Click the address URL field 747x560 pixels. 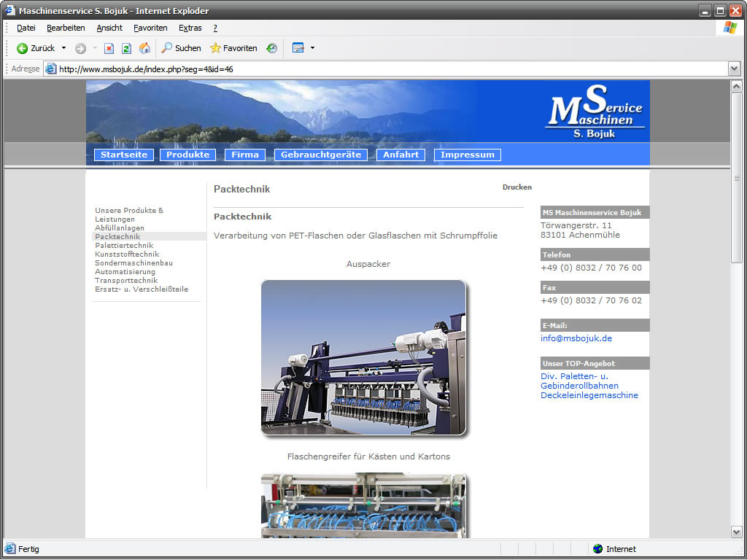point(386,69)
